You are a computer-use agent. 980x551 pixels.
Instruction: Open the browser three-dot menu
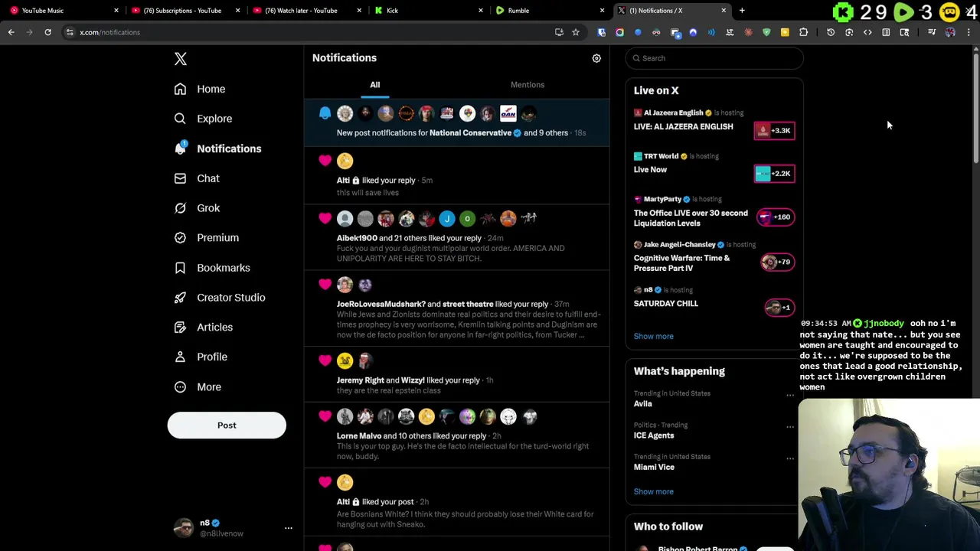point(969,32)
